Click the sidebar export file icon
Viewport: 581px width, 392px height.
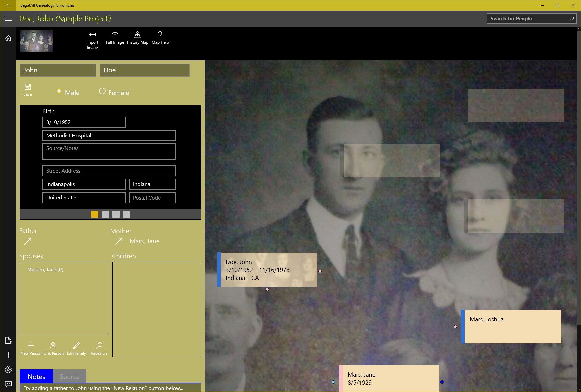[8, 340]
